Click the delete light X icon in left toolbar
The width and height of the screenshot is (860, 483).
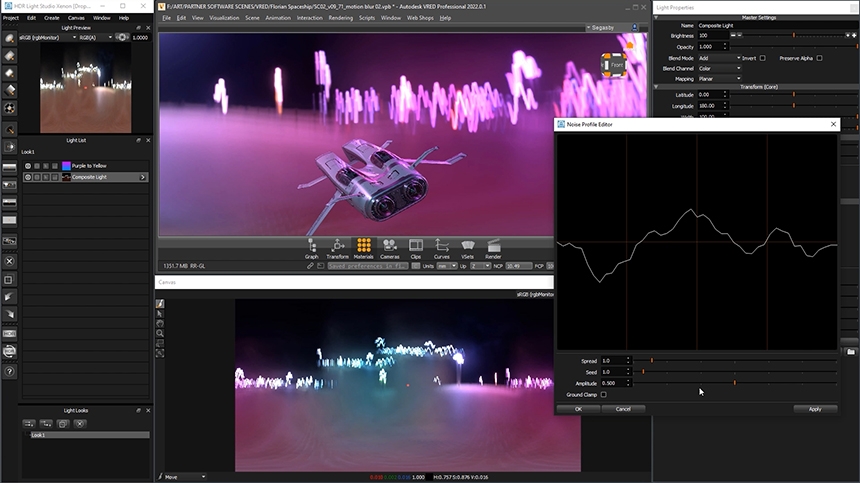pos(9,262)
